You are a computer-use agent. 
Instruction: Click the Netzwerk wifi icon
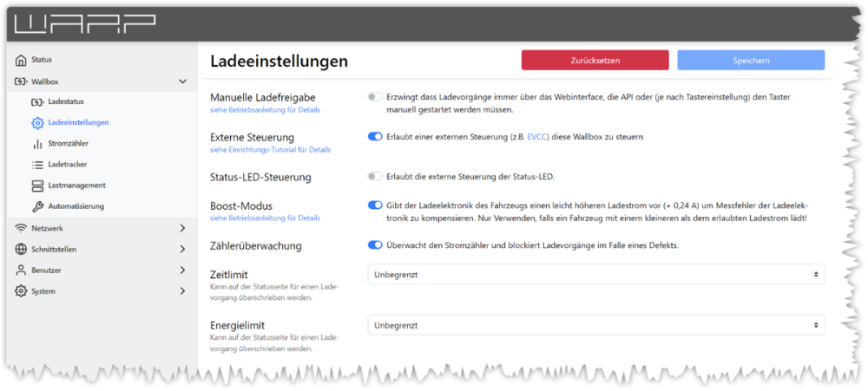[21, 228]
